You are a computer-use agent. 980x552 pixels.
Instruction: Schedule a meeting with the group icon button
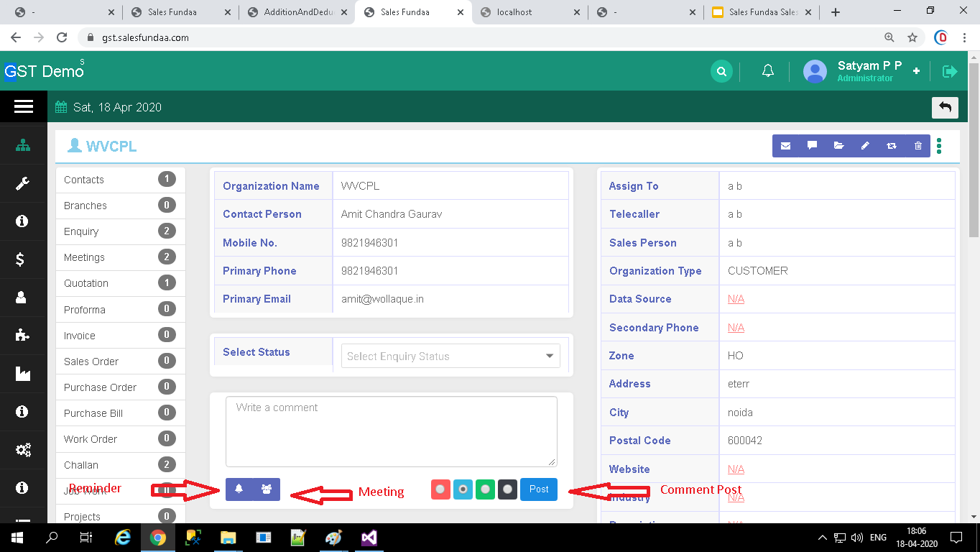pos(267,489)
